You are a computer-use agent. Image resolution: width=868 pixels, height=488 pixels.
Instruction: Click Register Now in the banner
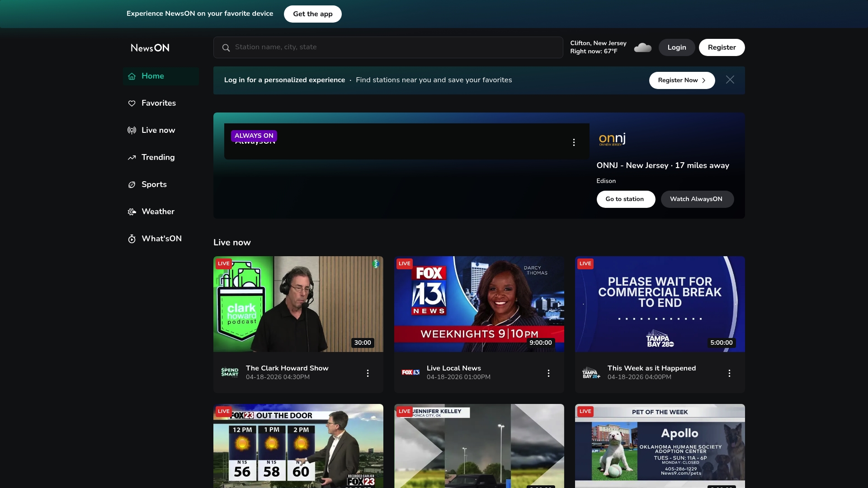(682, 80)
